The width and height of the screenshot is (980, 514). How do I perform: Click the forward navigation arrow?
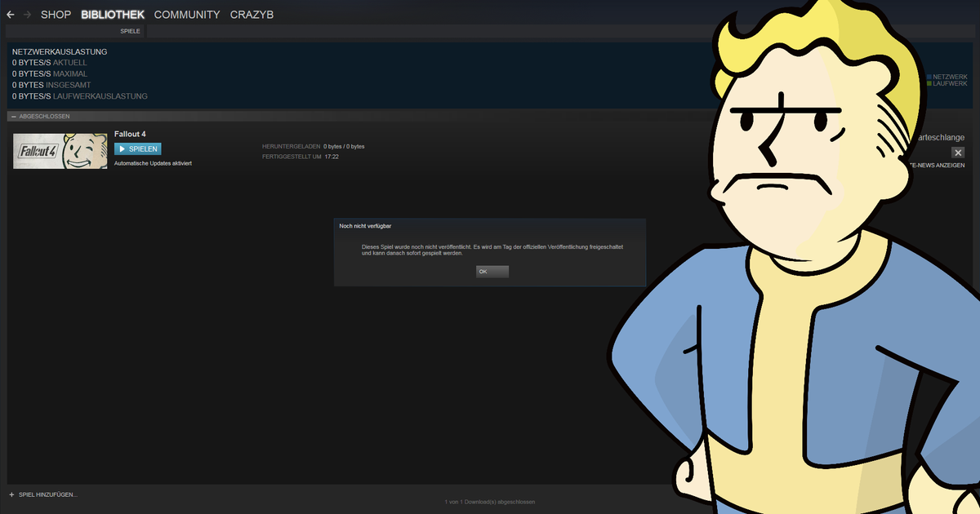click(28, 15)
